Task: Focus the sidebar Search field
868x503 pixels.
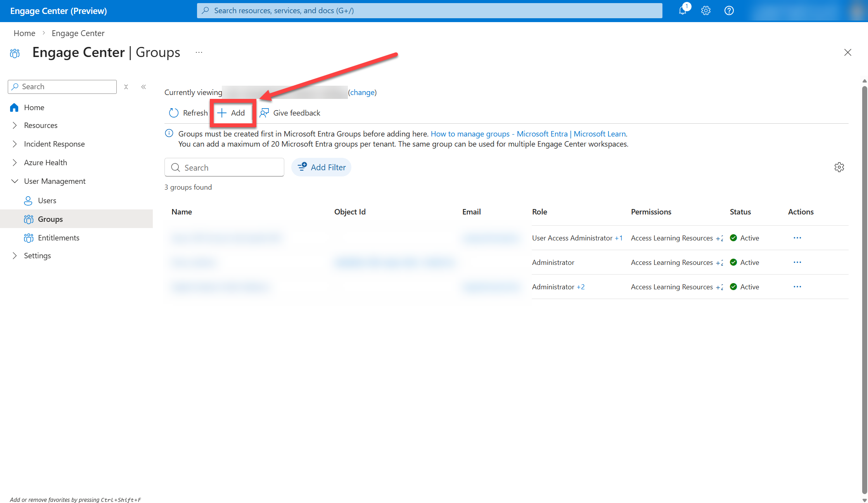Action: coord(62,87)
